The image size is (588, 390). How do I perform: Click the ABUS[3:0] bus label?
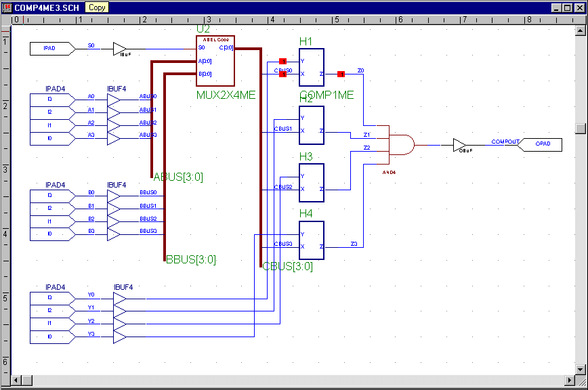tap(178, 177)
